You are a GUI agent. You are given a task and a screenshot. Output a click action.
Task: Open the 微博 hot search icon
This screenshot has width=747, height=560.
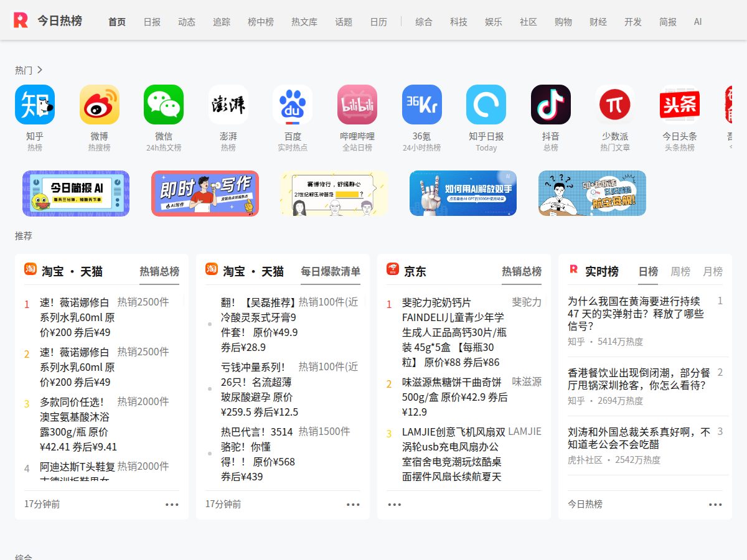(x=100, y=105)
